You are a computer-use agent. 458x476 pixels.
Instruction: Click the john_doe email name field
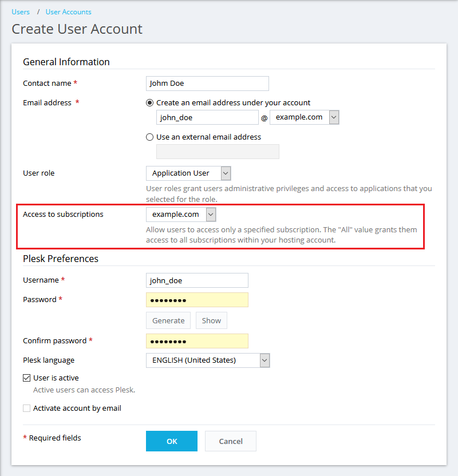tap(207, 117)
